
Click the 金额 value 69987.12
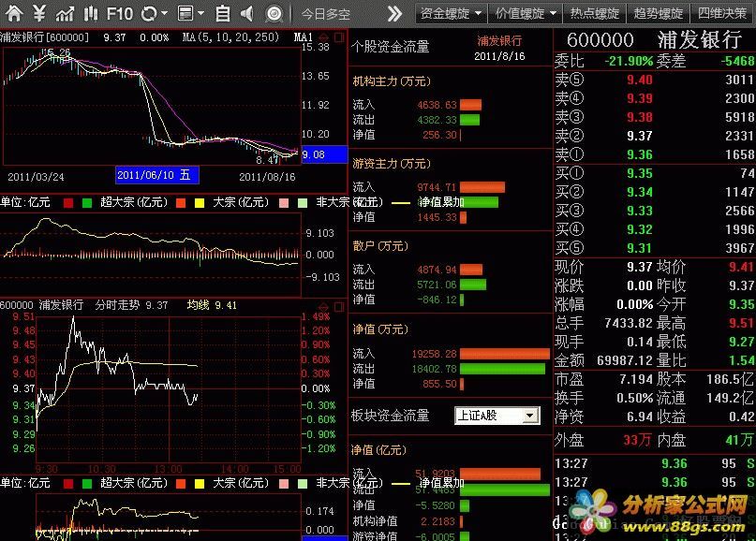(x=625, y=360)
